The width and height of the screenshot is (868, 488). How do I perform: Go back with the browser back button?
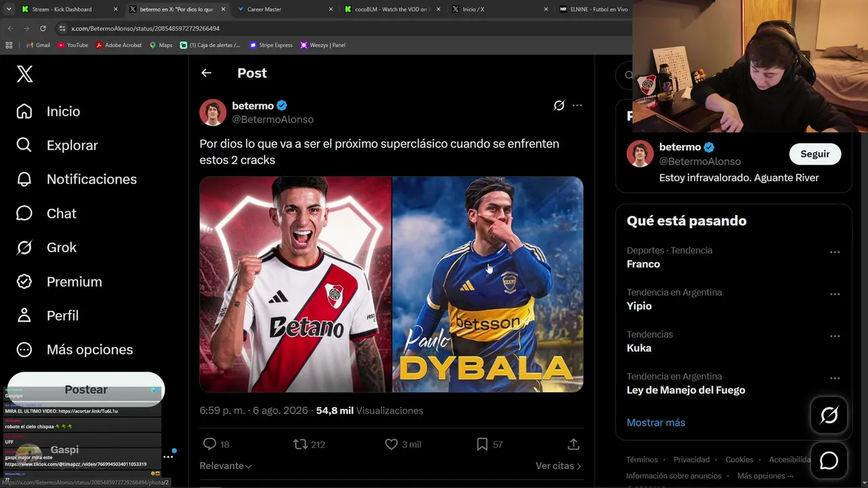click(10, 28)
